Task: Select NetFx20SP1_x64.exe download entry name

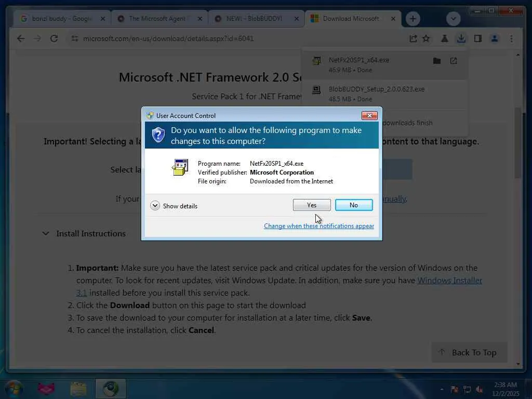Action: point(358,60)
